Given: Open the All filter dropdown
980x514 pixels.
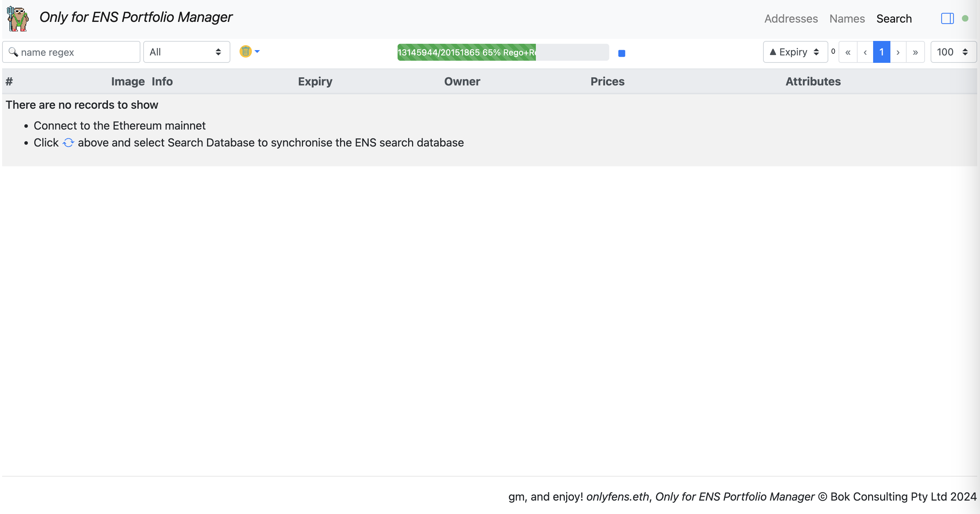Looking at the screenshot, I should pos(186,52).
